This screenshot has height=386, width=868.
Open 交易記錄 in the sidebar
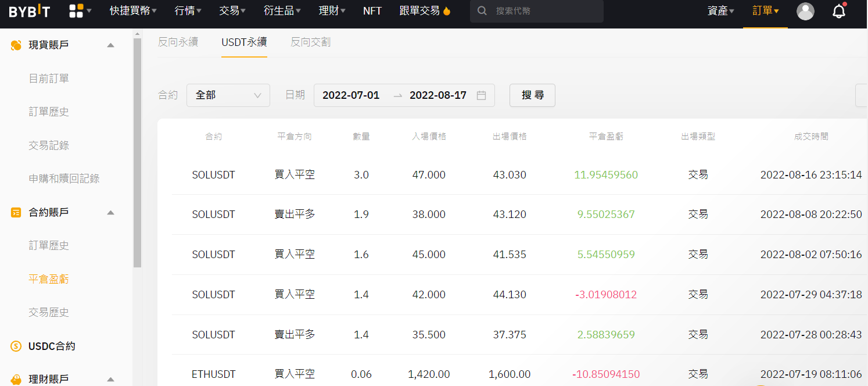coord(49,145)
